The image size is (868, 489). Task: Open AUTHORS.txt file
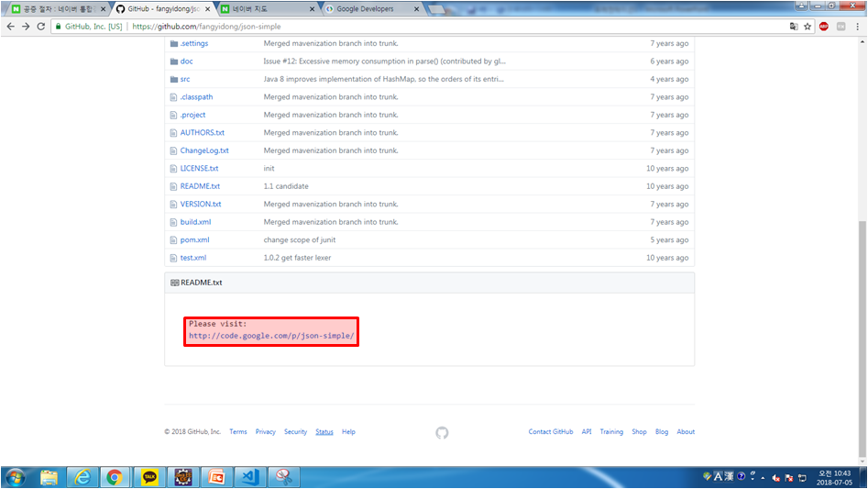202,132
